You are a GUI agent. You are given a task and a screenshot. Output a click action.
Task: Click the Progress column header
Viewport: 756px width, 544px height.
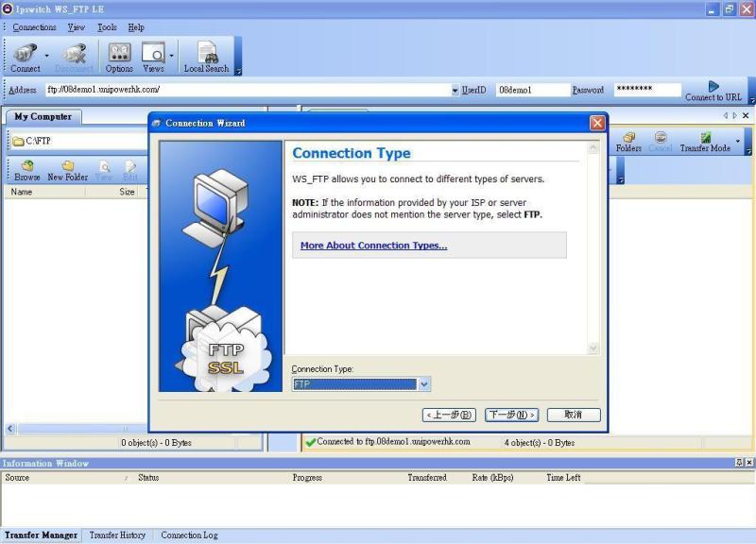(346, 478)
